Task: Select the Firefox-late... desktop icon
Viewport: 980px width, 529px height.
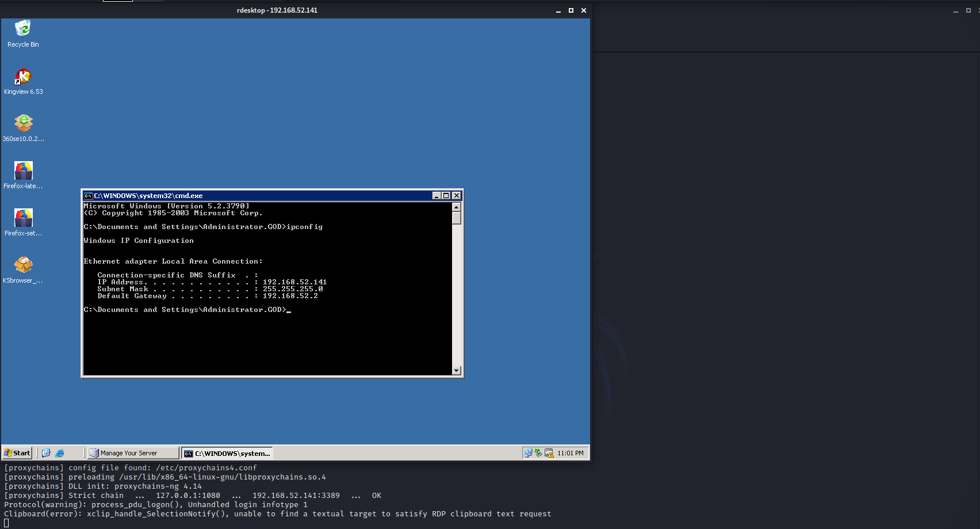Action: pos(23,175)
